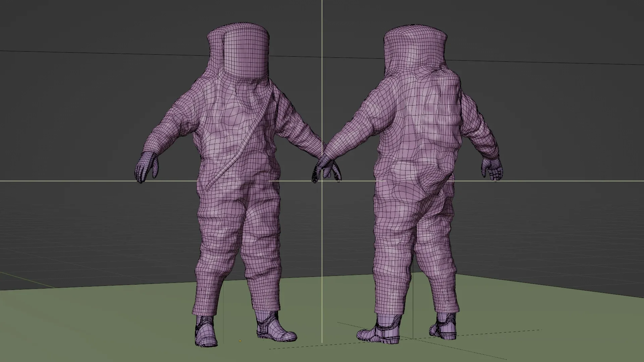
Task: Click the rounded-hood head of the back-facing model
Action: click(x=416, y=50)
